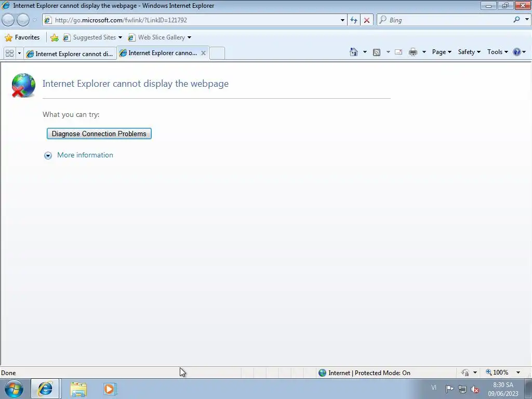Go forward with the Forward arrow button
Screen dimensions: 532x399
click(x=23, y=20)
